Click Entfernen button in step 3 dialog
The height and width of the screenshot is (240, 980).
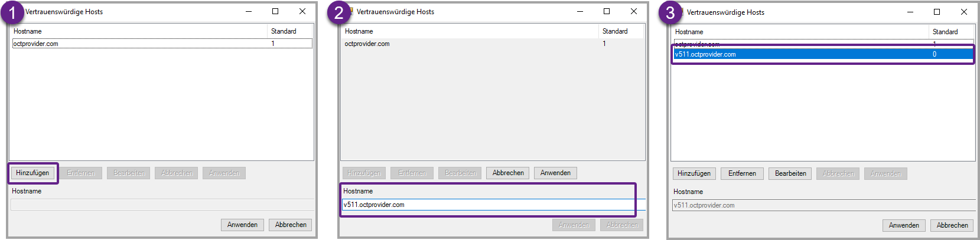pyautogui.click(x=742, y=173)
